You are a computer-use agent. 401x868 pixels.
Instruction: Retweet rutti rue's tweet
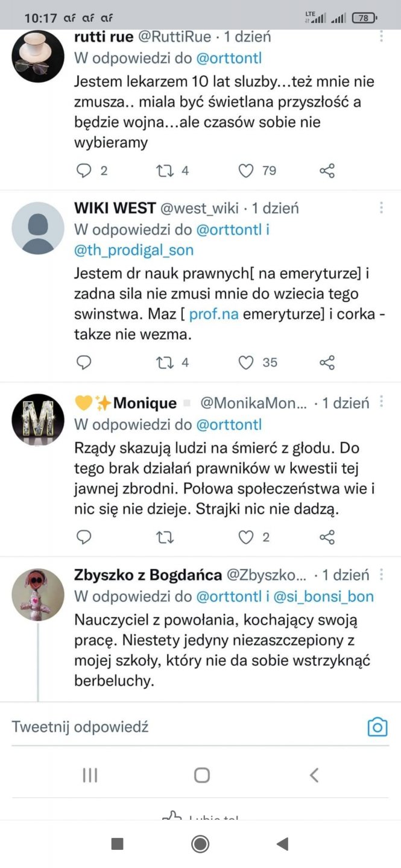165,171
